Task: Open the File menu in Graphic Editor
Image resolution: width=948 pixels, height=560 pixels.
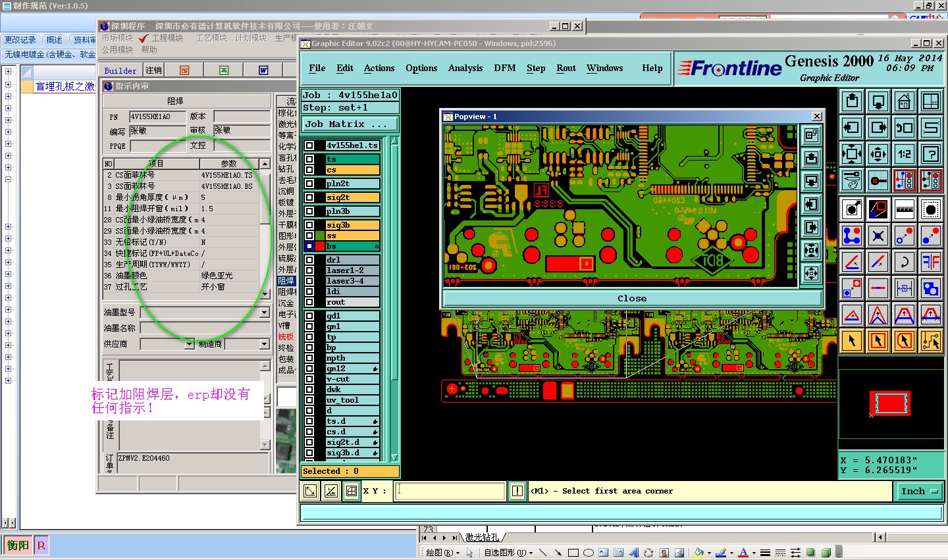Action: pos(317,68)
